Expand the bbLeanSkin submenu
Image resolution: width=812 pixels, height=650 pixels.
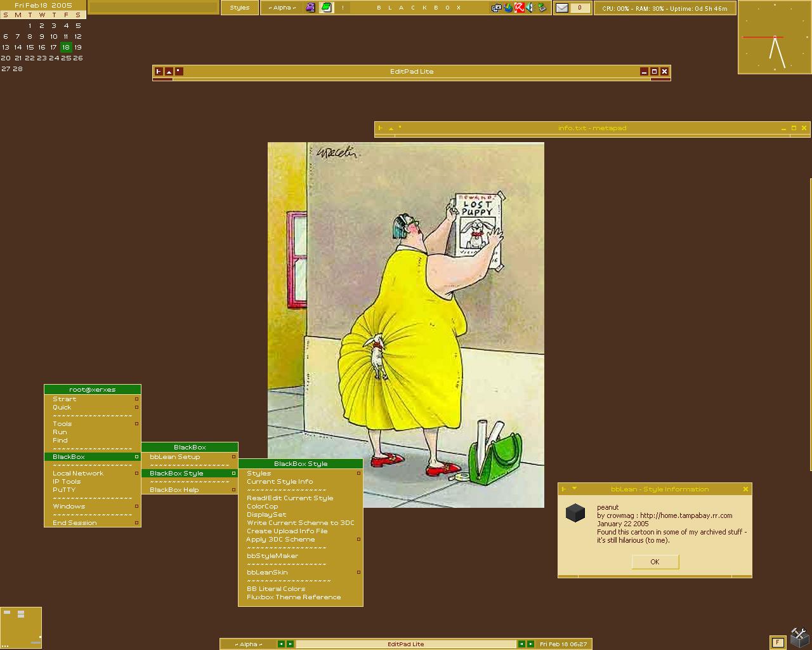pyautogui.click(x=301, y=573)
